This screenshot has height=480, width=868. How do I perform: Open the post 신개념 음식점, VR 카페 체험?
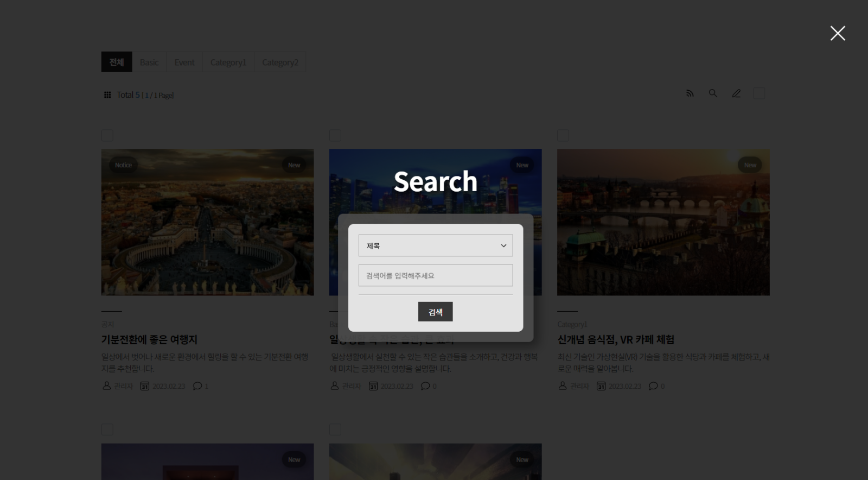coord(616,339)
